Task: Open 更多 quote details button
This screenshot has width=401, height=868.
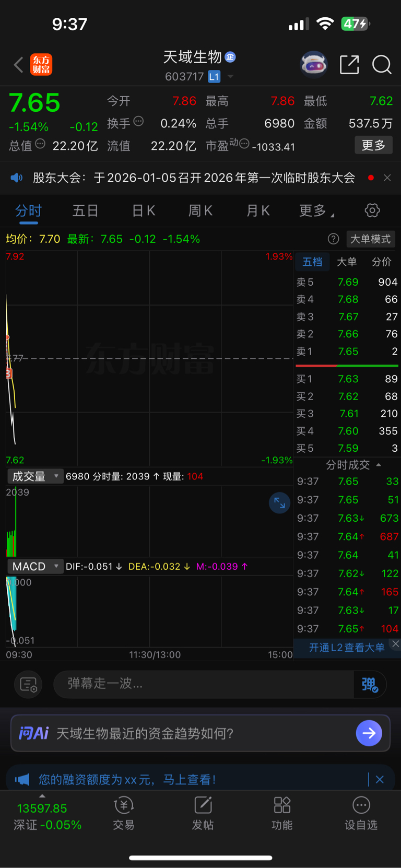Action: click(x=374, y=145)
